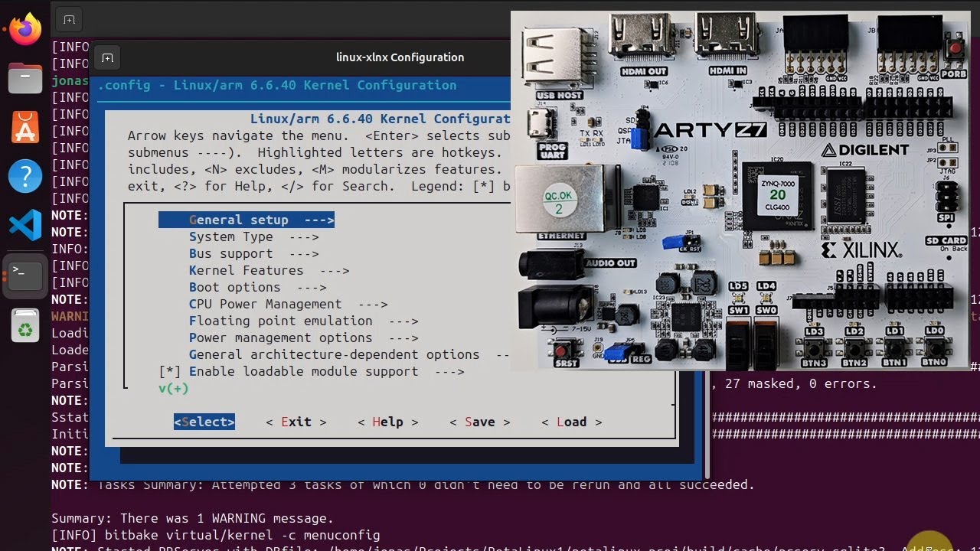The image size is (980, 551).
Task: Click the linux-xlnx Configuration window title
Action: click(400, 57)
